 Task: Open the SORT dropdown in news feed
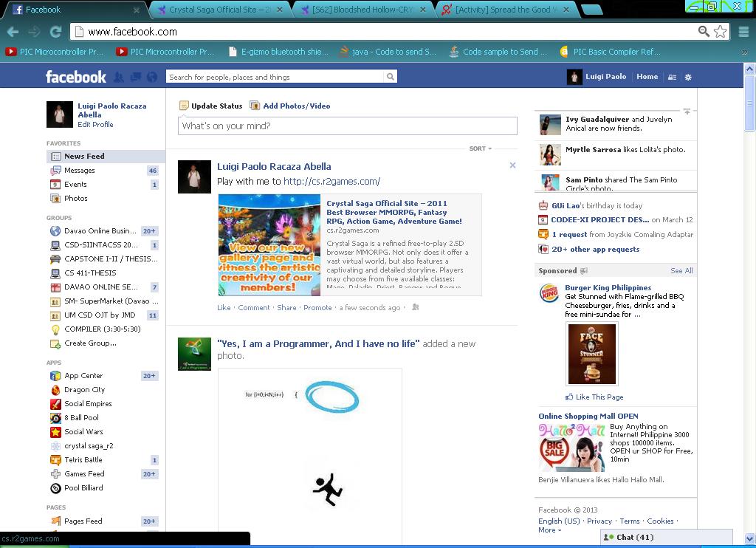click(x=481, y=148)
